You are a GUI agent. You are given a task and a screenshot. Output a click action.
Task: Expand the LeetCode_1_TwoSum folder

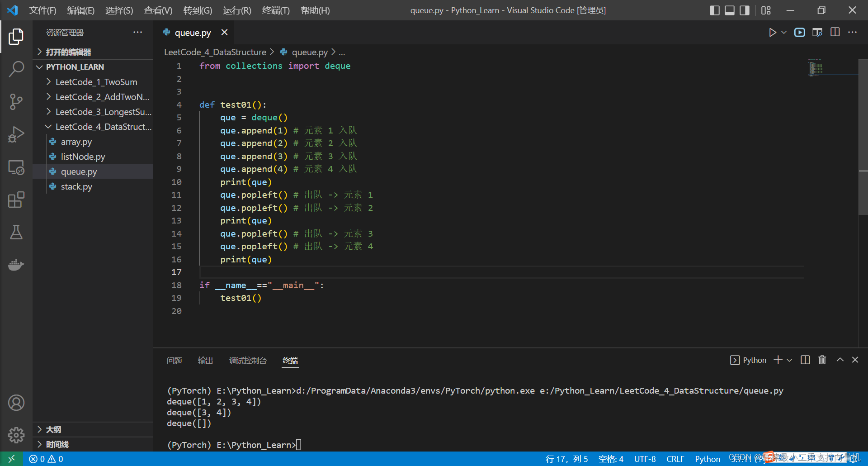93,82
